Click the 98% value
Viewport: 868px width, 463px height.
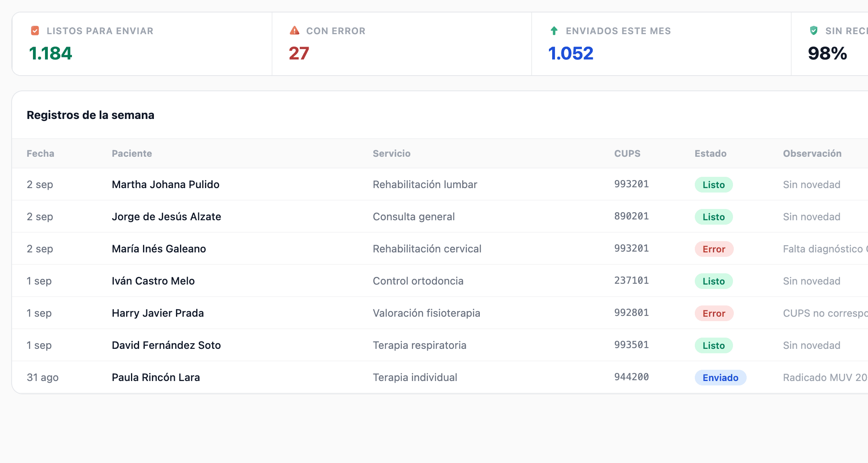coord(827,53)
